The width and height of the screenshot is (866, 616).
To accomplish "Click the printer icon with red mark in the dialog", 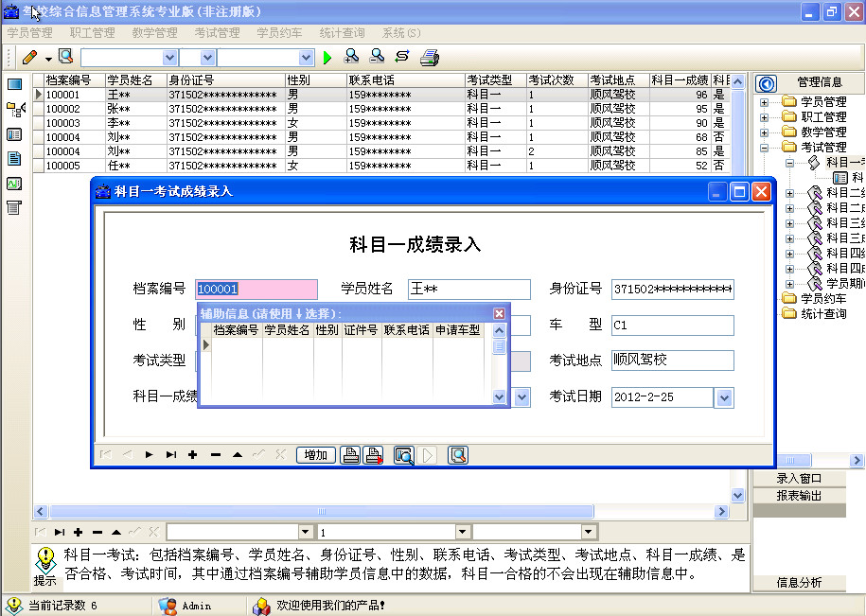I will (373, 455).
